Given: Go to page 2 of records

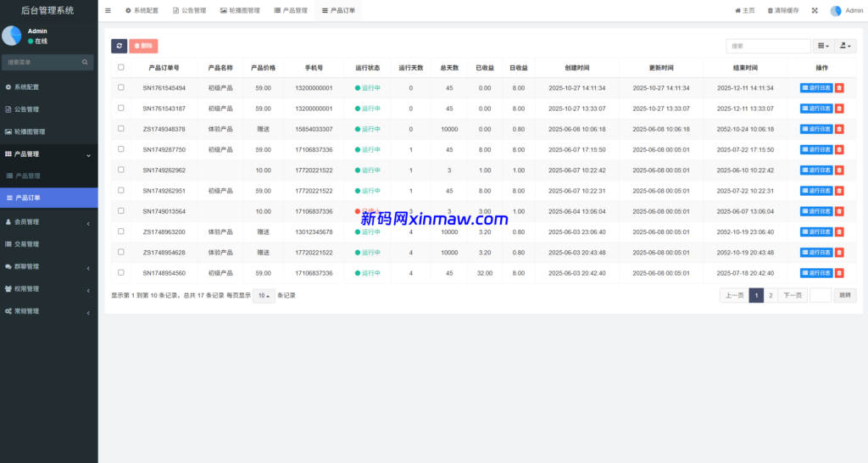Looking at the screenshot, I should coord(771,296).
